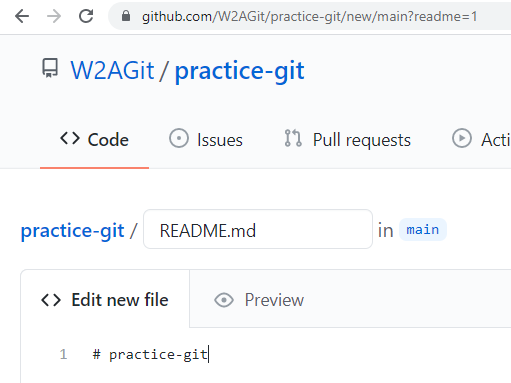Reload the page with refresh icon

tap(86, 16)
